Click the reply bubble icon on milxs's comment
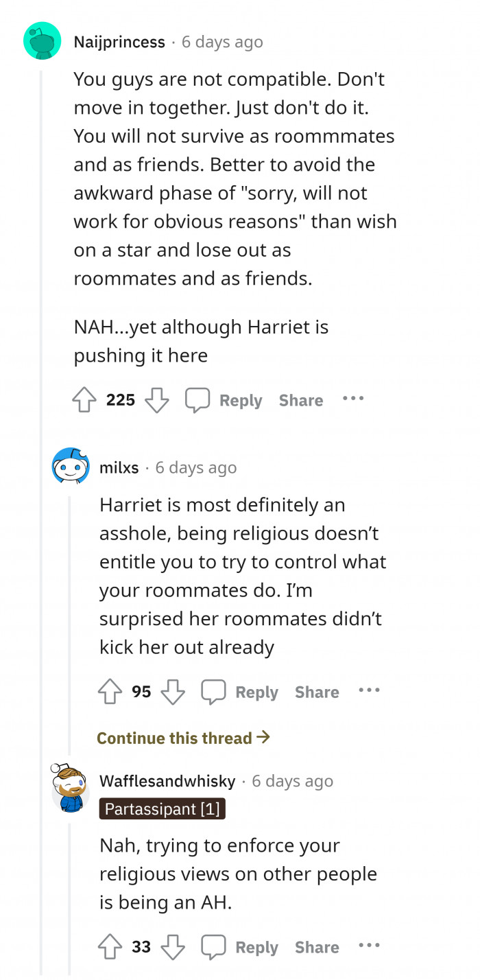480x980 pixels. 215,691
